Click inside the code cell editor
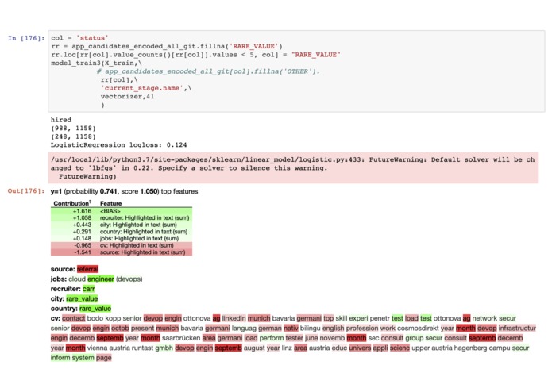This screenshot has height=392, width=552. (296, 71)
